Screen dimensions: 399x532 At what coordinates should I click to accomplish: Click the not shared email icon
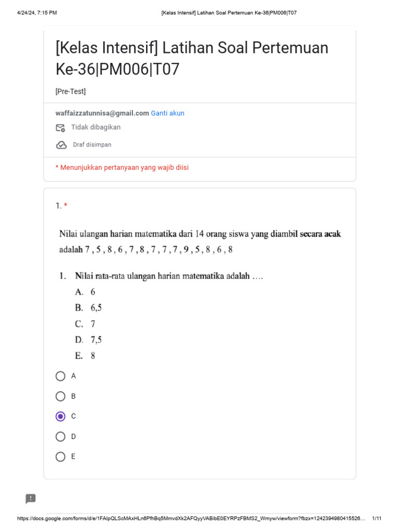point(60,128)
